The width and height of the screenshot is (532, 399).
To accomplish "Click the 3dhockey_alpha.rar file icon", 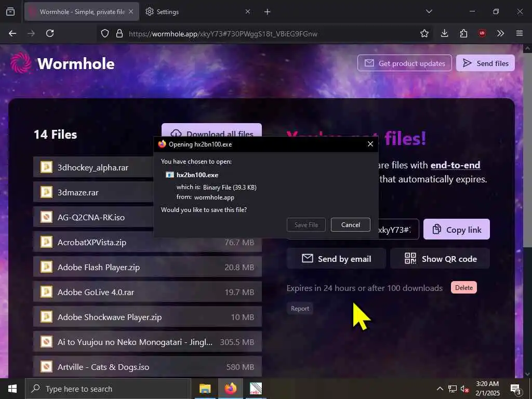I will click(x=46, y=167).
